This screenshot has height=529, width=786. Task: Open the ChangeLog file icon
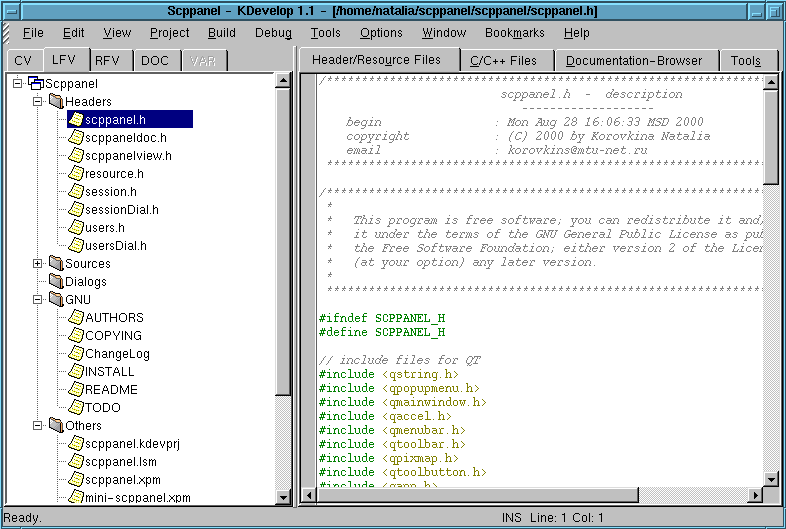76,354
